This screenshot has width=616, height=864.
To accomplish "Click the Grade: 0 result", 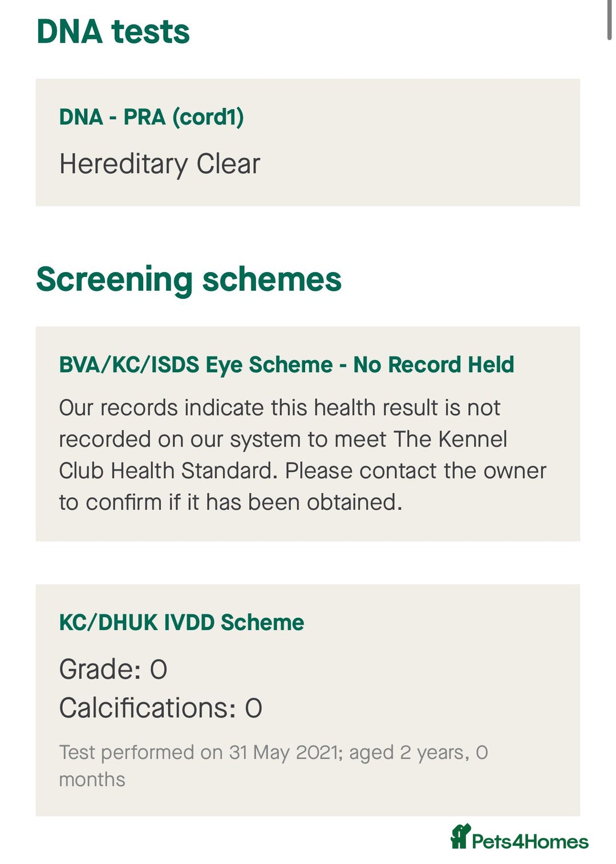I will (x=113, y=670).
